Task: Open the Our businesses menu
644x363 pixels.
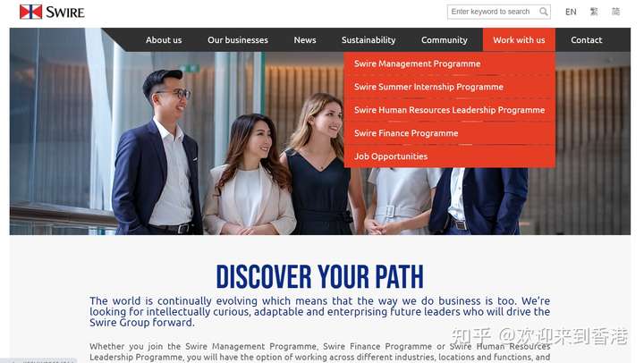Action: 238,40
